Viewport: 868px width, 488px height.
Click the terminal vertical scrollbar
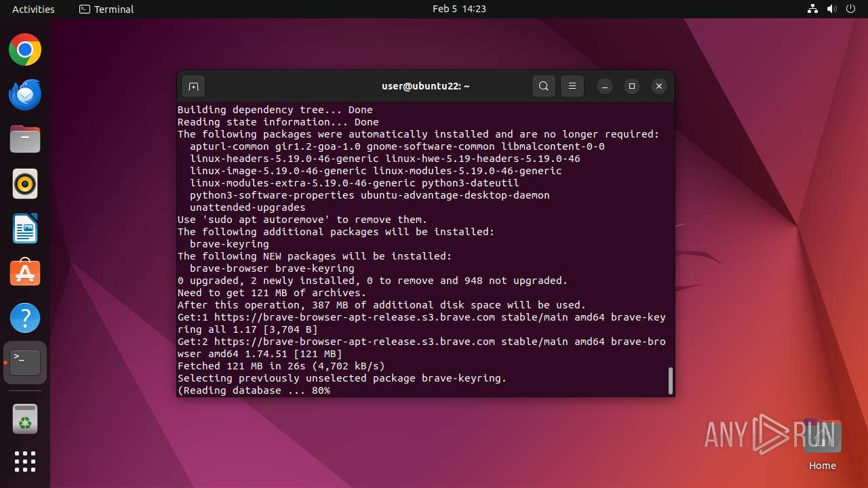coord(671,380)
